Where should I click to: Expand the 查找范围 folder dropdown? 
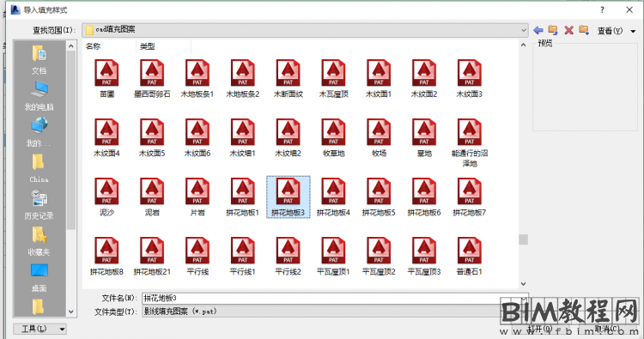[523, 30]
